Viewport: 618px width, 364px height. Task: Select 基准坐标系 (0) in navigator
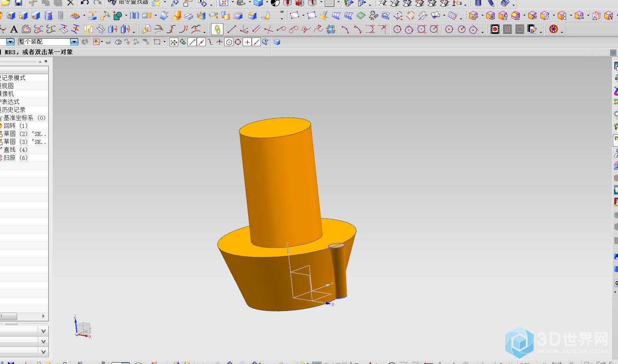(24, 118)
